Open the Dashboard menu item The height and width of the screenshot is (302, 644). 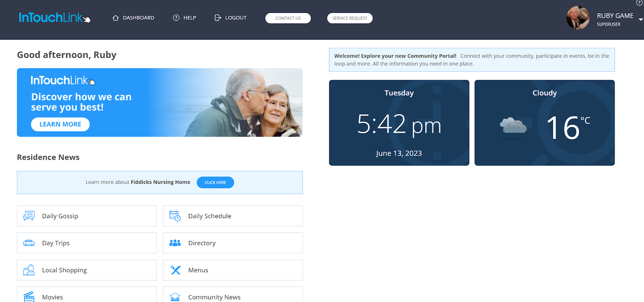pyautogui.click(x=133, y=18)
